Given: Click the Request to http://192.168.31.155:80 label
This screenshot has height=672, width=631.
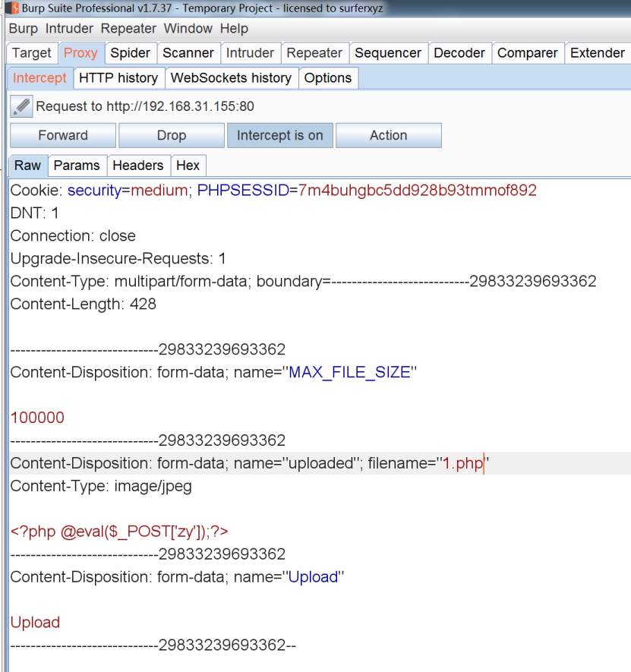Looking at the screenshot, I should (x=145, y=106).
